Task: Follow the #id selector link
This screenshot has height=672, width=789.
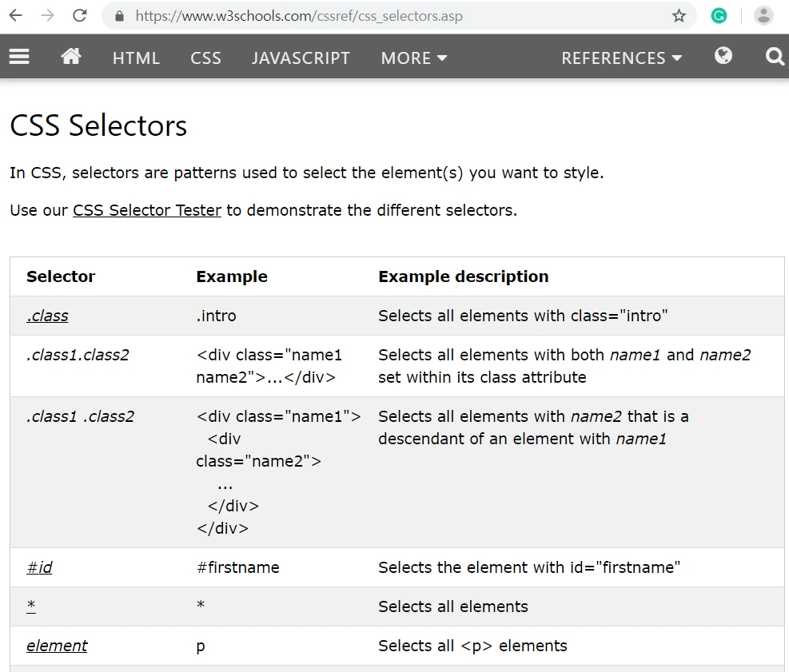Action: pos(39,567)
